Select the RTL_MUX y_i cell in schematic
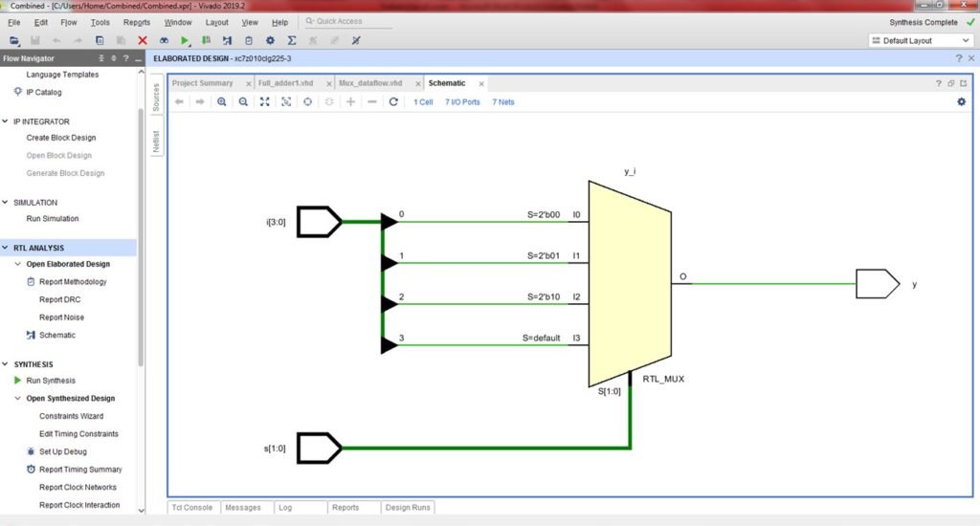The width and height of the screenshot is (980, 526). pos(630,284)
